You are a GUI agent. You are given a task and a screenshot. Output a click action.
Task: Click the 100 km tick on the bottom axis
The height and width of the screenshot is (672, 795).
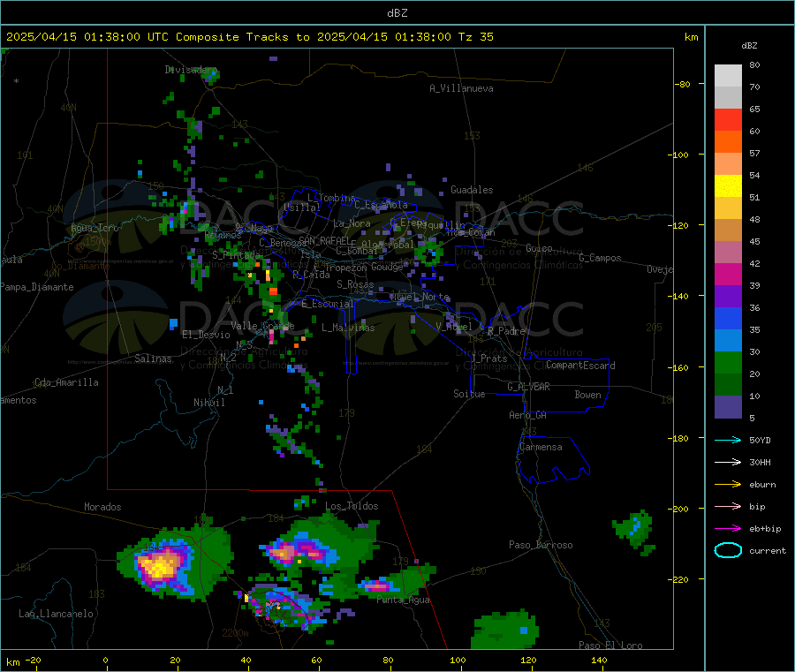click(458, 660)
